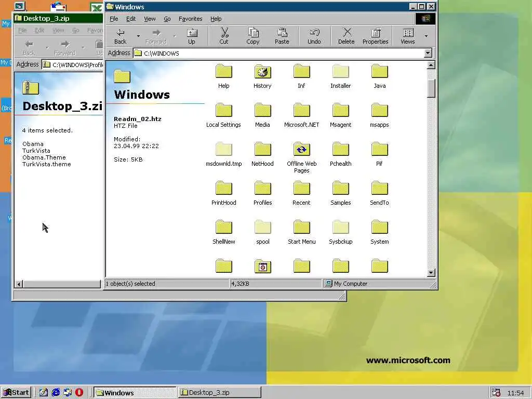
Task: Click the system tray scheduler icon
Action: 496,393
